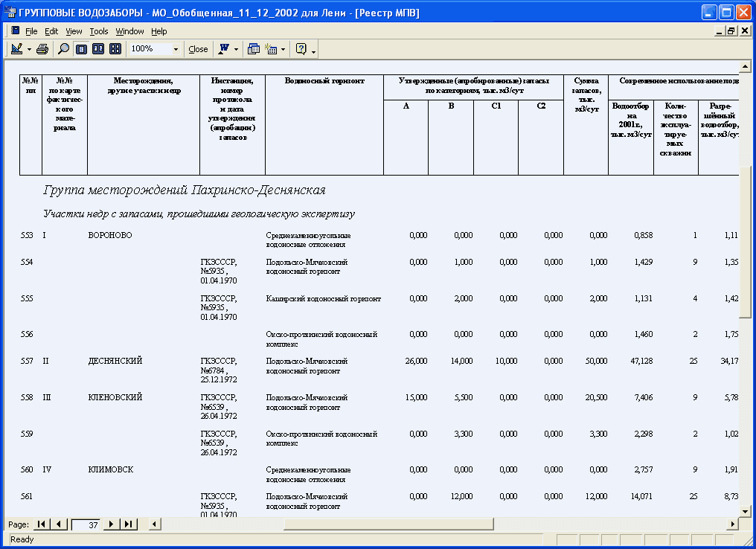Show Multiple Pages layout
The image size is (756, 549).
tap(115, 48)
